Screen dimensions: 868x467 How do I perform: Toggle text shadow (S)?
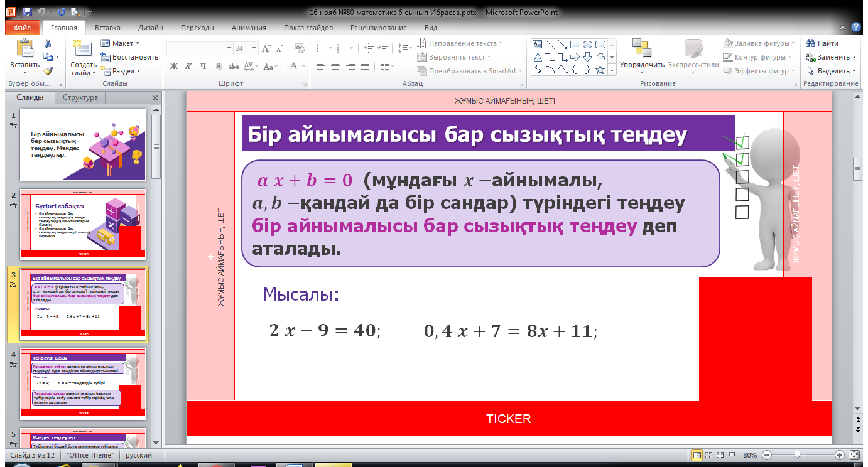(x=218, y=66)
